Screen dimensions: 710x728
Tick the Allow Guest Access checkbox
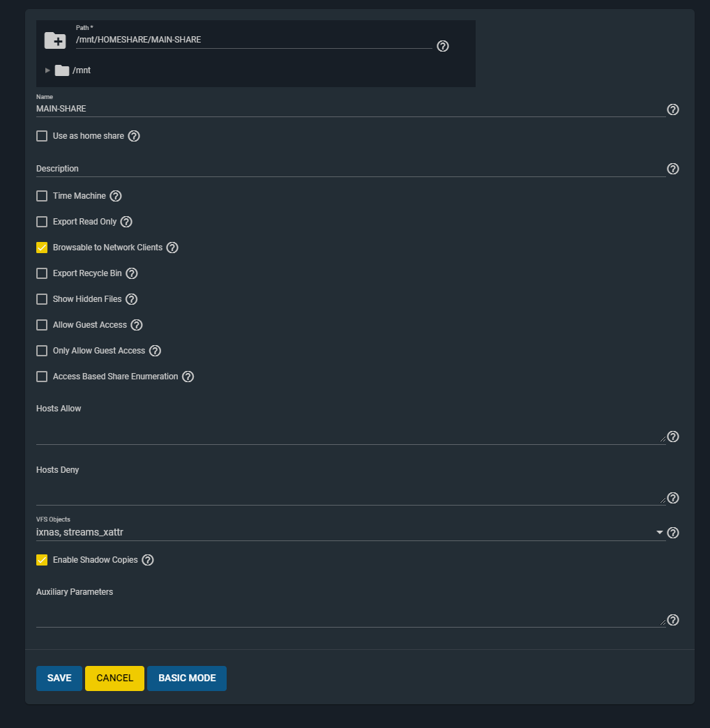point(42,325)
